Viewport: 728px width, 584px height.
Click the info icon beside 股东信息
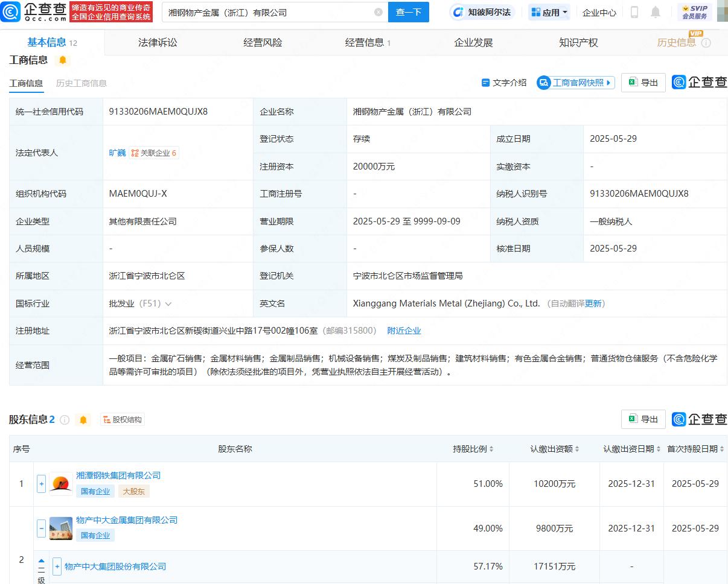pyautogui.click(x=65, y=420)
